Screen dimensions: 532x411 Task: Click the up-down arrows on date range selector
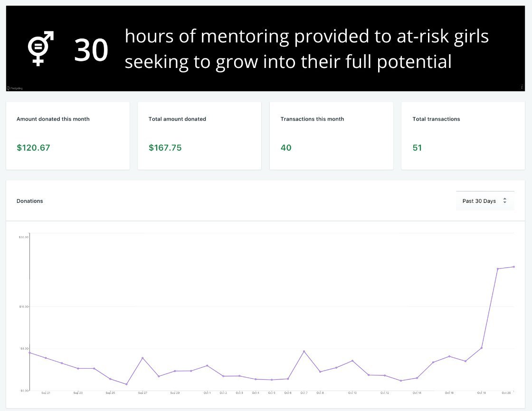505,201
